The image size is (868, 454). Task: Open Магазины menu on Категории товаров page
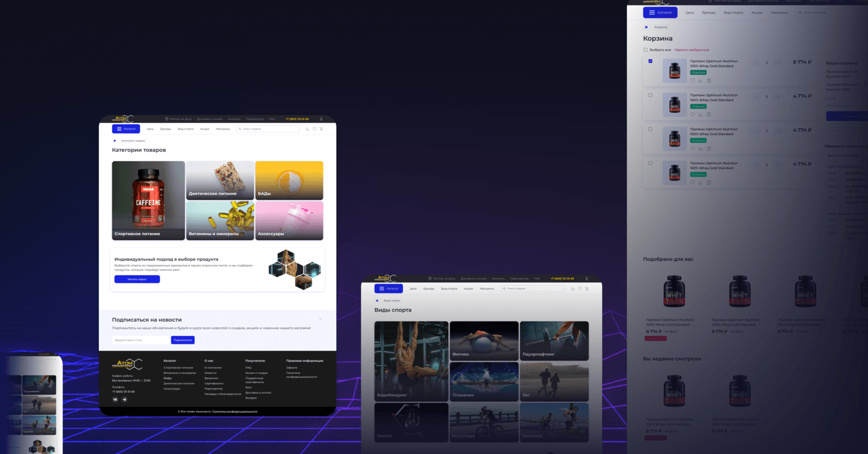(223, 129)
